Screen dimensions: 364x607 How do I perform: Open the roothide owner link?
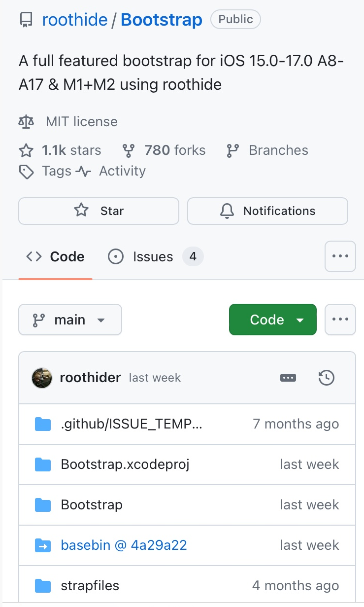click(75, 20)
